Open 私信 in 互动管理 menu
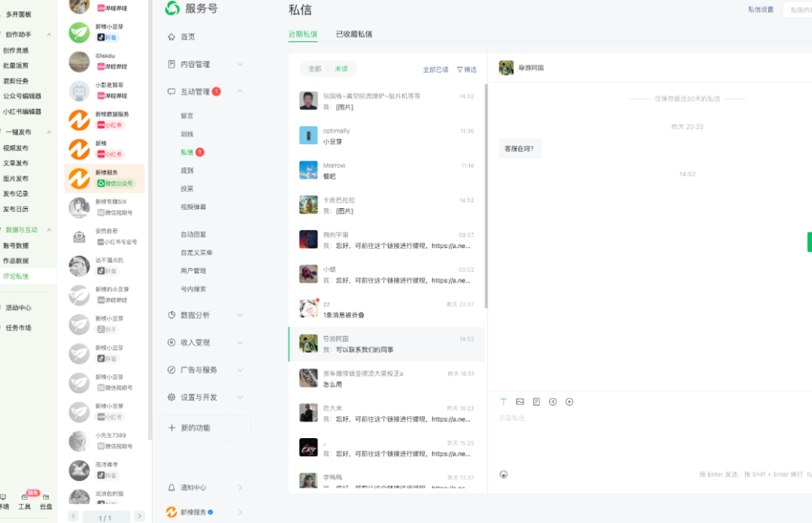Screen dimensions: 812x523 point(187,153)
